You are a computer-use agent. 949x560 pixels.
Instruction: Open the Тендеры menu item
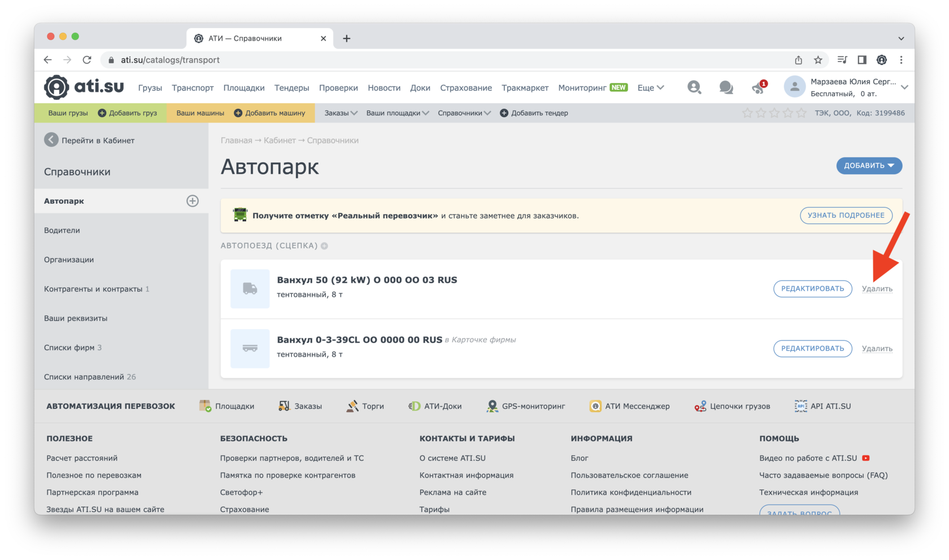[291, 88]
